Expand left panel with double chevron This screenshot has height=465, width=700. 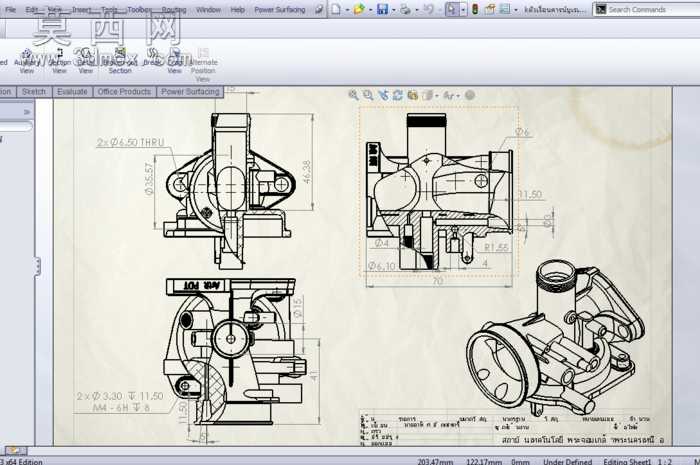(27, 112)
